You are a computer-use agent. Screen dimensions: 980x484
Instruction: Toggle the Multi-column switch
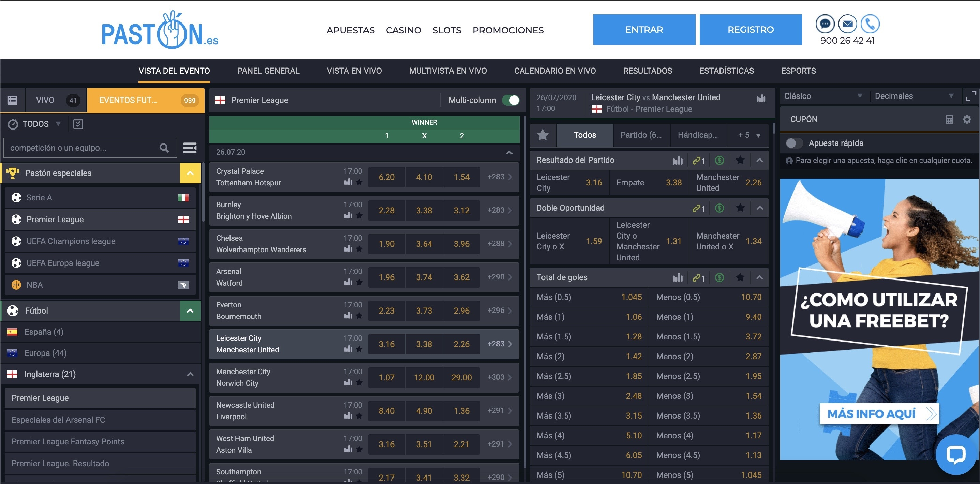[510, 100]
